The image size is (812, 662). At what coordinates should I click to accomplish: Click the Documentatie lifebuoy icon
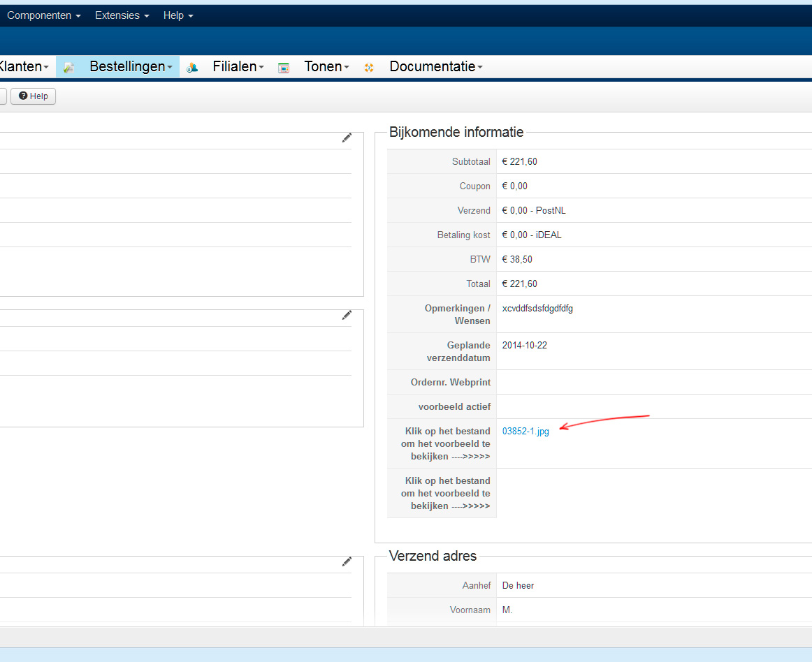tap(369, 67)
